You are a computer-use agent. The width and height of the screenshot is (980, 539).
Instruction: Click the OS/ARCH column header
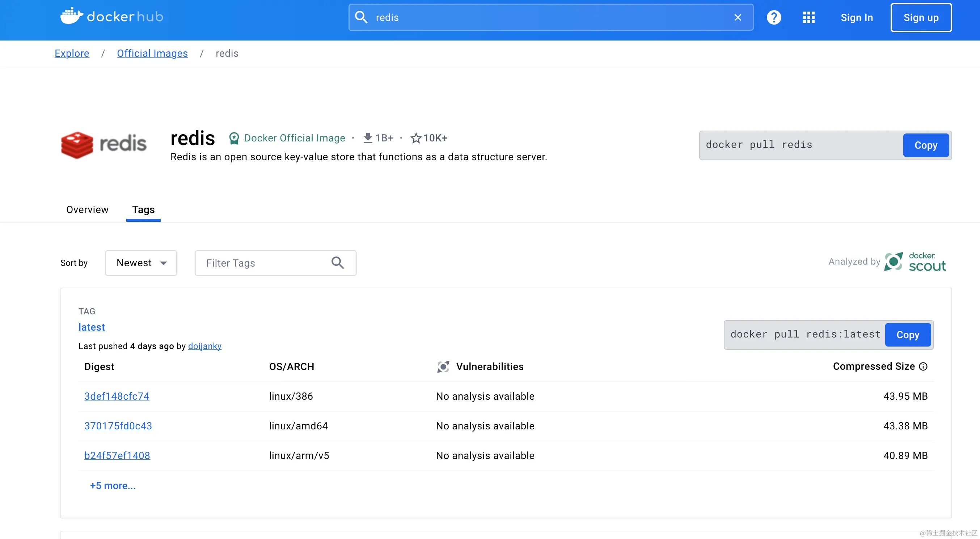coord(291,367)
